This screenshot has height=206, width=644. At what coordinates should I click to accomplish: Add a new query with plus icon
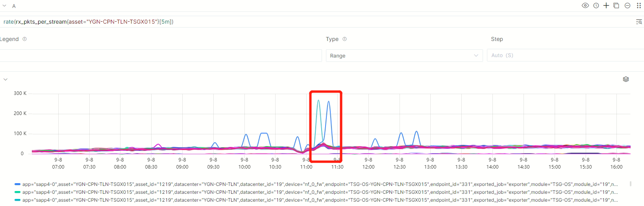pyautogui.click(x=606, y=6)
